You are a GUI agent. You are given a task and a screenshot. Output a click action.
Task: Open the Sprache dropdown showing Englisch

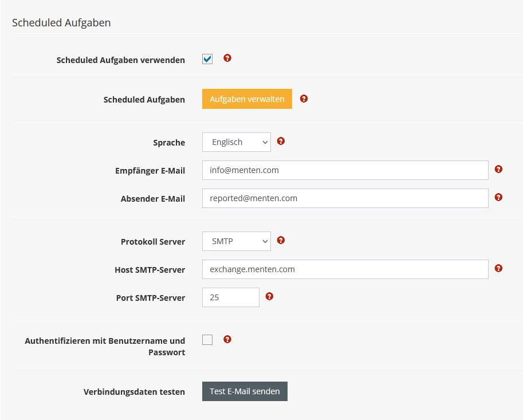pos(236,142)
